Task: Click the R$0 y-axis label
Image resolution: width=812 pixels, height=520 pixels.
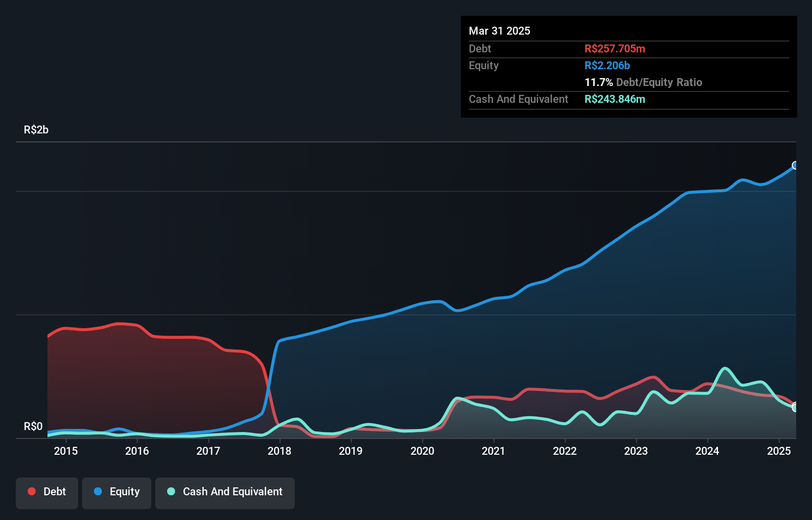Action: coord(33,426)
